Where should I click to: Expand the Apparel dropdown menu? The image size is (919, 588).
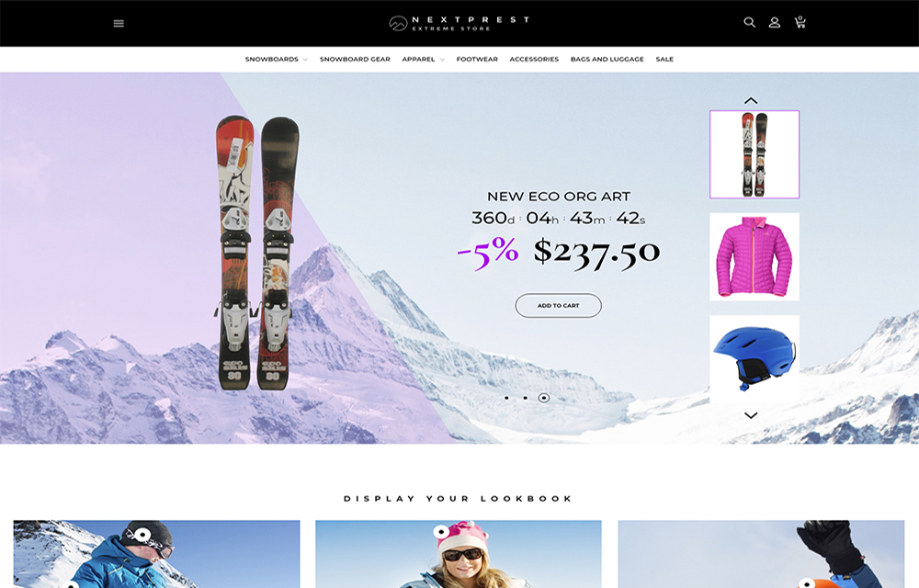pyautogui.click(x=423, y=59)
